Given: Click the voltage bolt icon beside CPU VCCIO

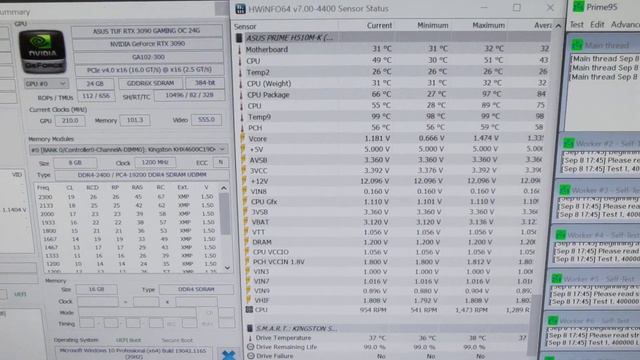Looking at the screenshot, I should coord(247,251).
